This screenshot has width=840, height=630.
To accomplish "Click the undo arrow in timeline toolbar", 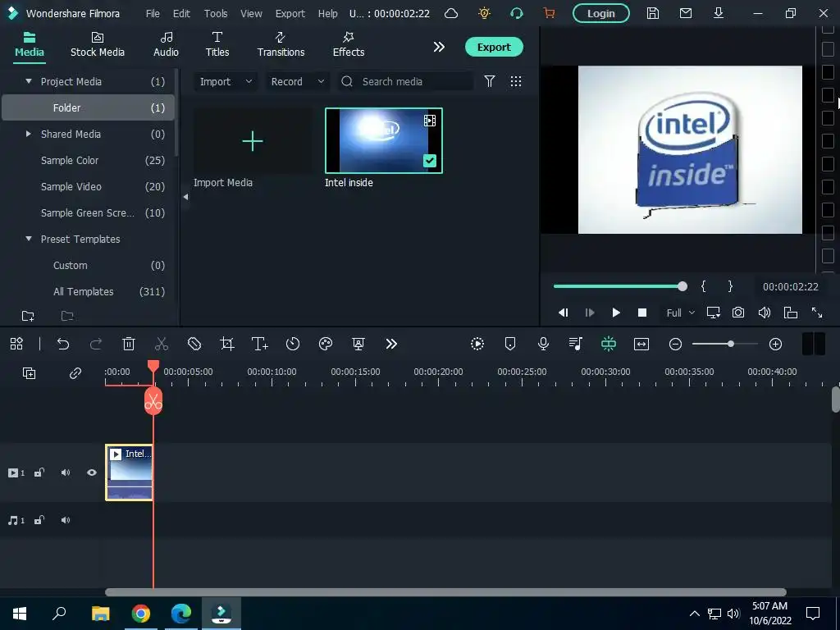I will 63,344.
